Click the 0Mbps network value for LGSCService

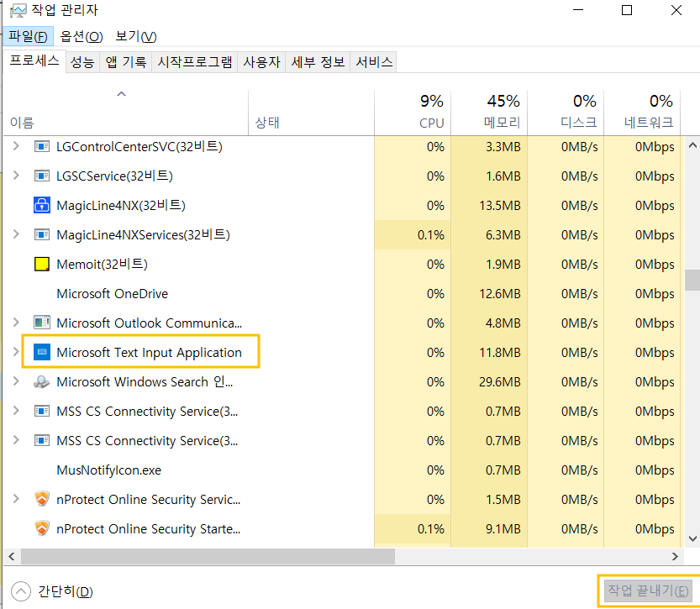tap(655, 176)
